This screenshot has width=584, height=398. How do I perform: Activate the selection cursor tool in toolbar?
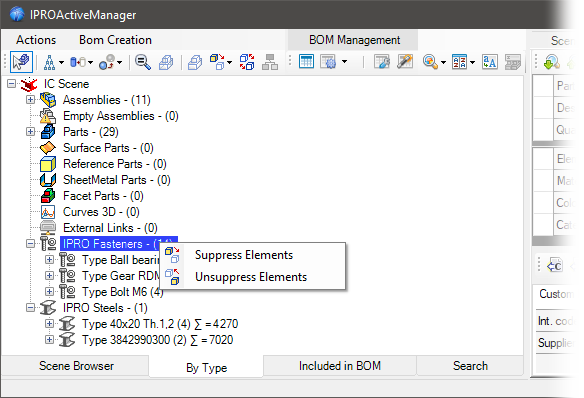[x=21, y=62]
